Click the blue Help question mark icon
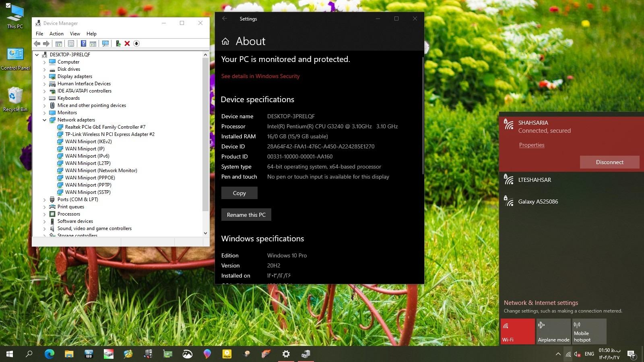Viewport: 644px width, 362px height. (83, 43)
